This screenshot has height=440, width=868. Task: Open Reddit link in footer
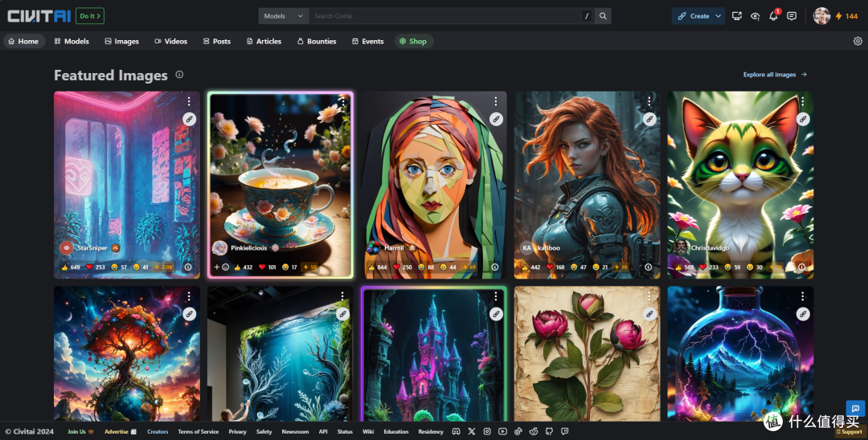(x=534, y=432)
